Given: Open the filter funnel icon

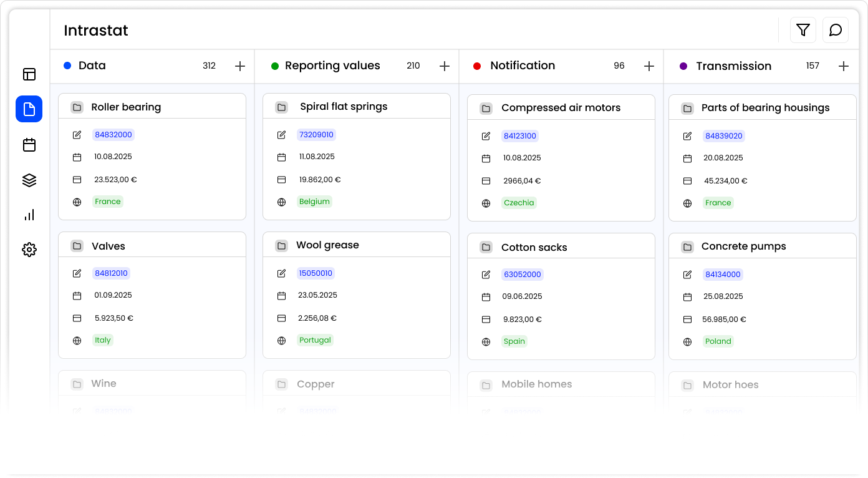Looking at the screenshot, I should [x=803, y=30].
